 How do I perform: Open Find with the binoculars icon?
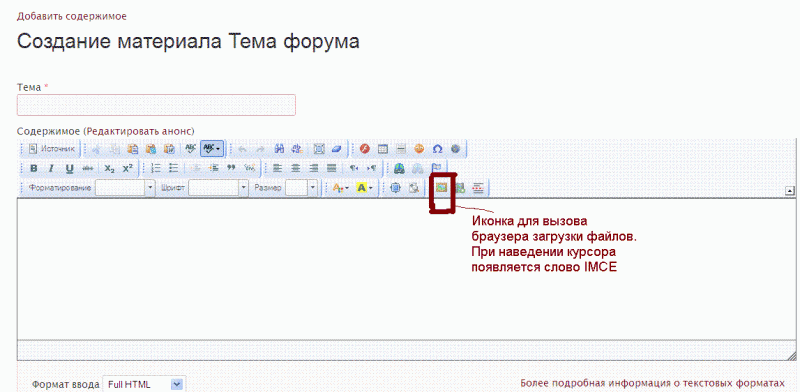tap(280, 149)
